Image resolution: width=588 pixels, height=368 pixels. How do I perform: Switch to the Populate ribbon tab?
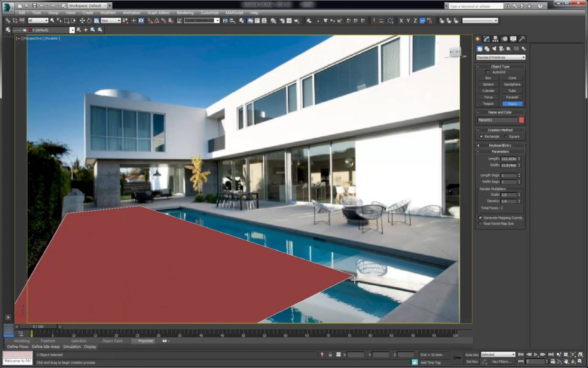pyautogui.click(x=146, y=341)
